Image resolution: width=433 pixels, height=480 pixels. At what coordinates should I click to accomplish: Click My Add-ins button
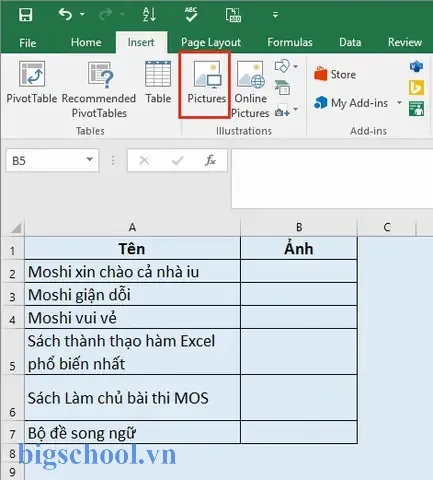(x=351, y=103)
